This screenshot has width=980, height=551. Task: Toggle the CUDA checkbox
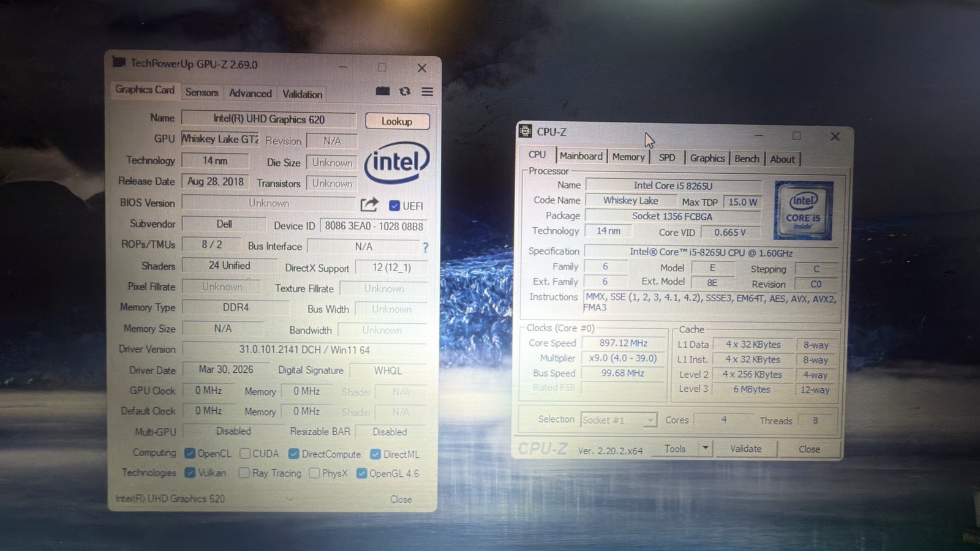245,454
